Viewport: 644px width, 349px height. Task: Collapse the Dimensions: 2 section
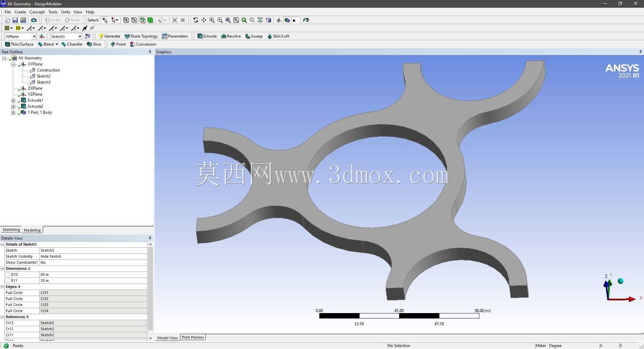2,268
